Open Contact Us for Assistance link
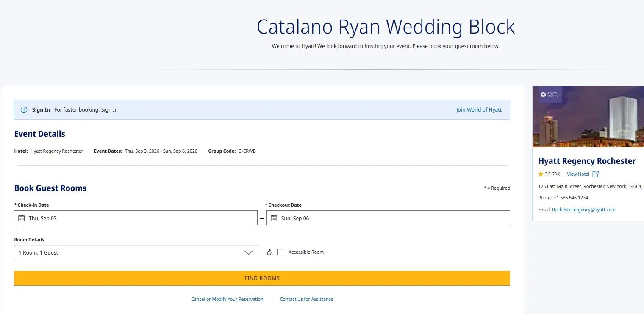This screenshot has height=314, width=644. pos(307,299)
